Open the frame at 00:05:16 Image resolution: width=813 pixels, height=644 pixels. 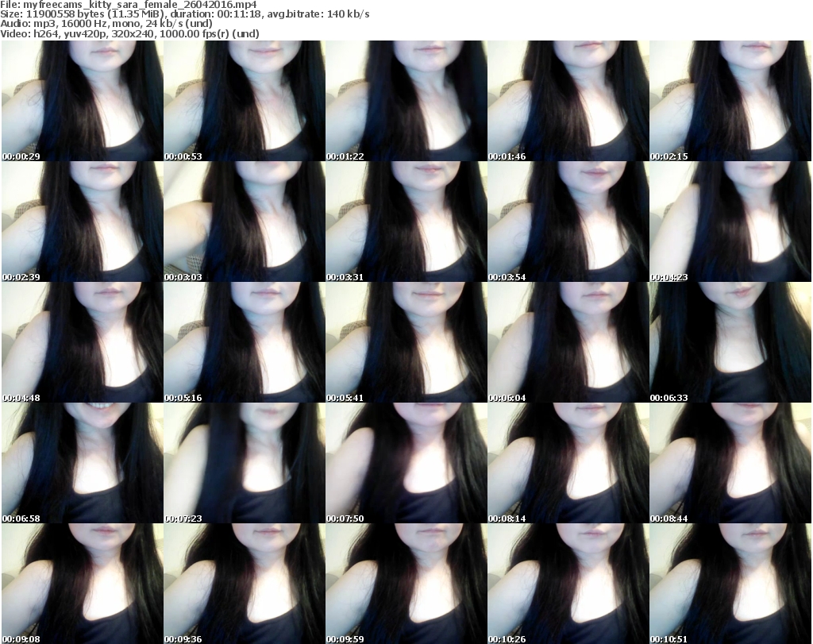[x=245, y=343]
